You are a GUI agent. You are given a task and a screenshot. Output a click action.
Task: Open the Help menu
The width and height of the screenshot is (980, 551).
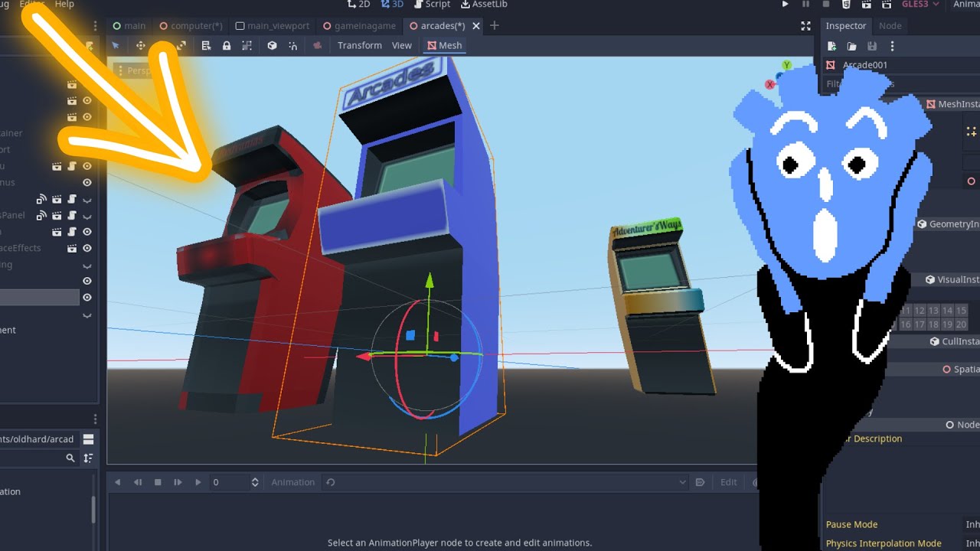(64, 5)
